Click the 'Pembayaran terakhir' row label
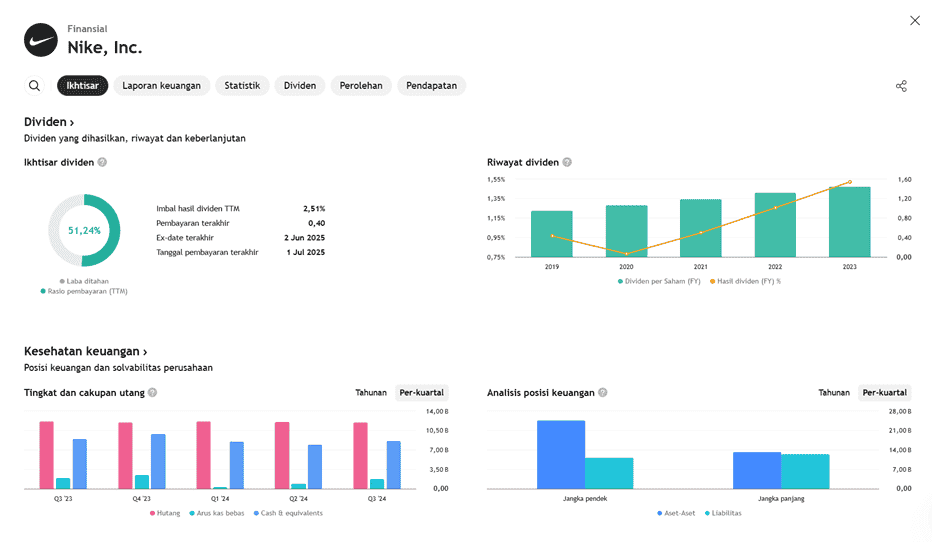The image size is (932, 542). (x=193, y=223)
